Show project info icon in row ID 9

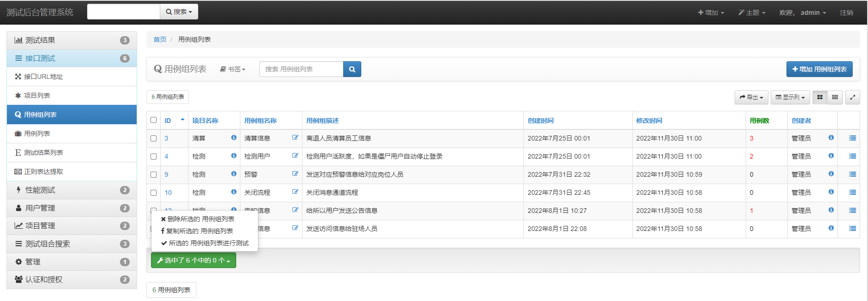234,174
